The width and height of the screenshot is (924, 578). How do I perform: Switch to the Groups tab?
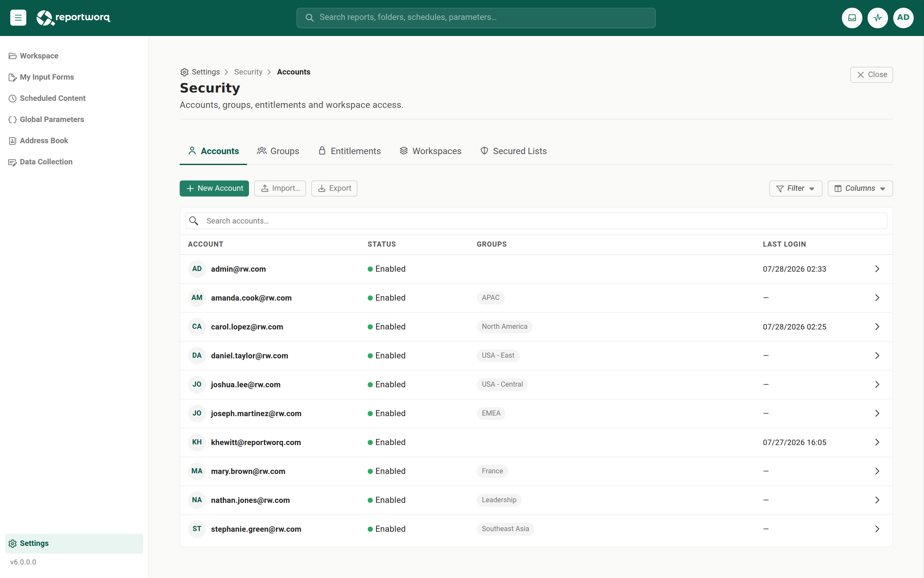(278, 151)
